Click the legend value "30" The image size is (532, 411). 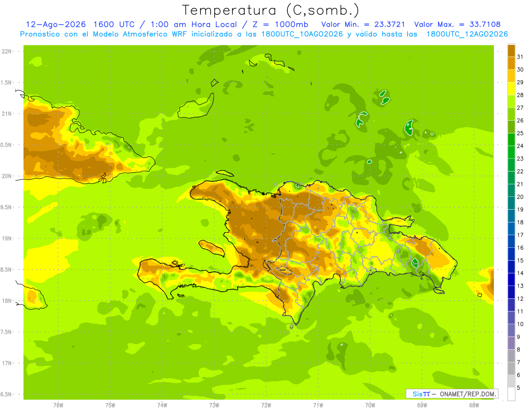coord(520,70)
